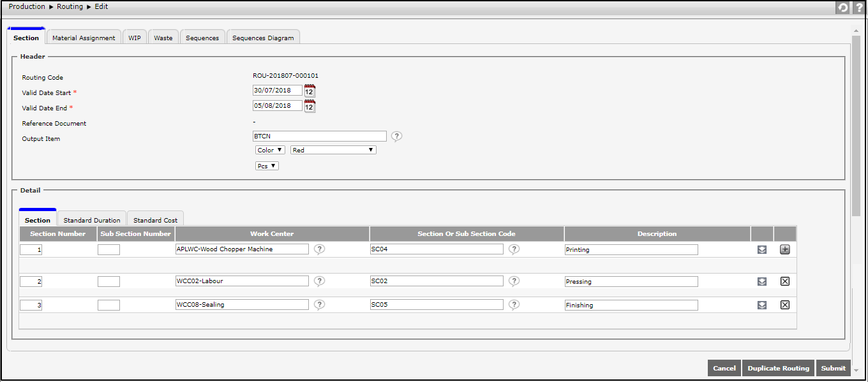Click the Section Number field with value 2
This screenshot has width=868, height=382.
coord(31,281)
